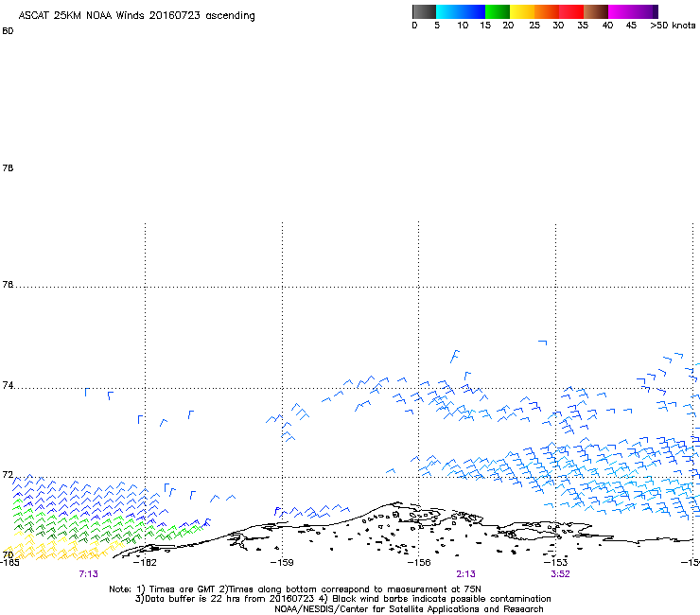The height and width of the screenshot is (615, 700).
Task: Click the legend scale label '25'
Action: [x=534, y=26]
